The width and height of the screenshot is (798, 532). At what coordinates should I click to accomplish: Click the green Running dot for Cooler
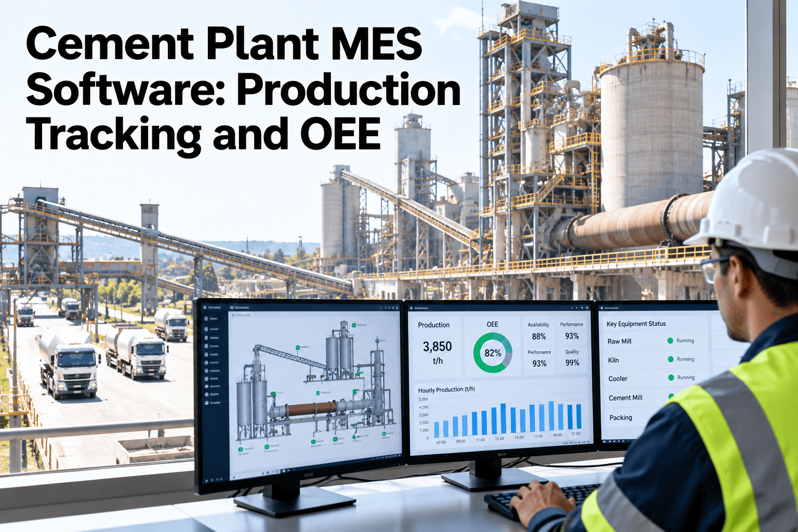(x=671, y=378)
